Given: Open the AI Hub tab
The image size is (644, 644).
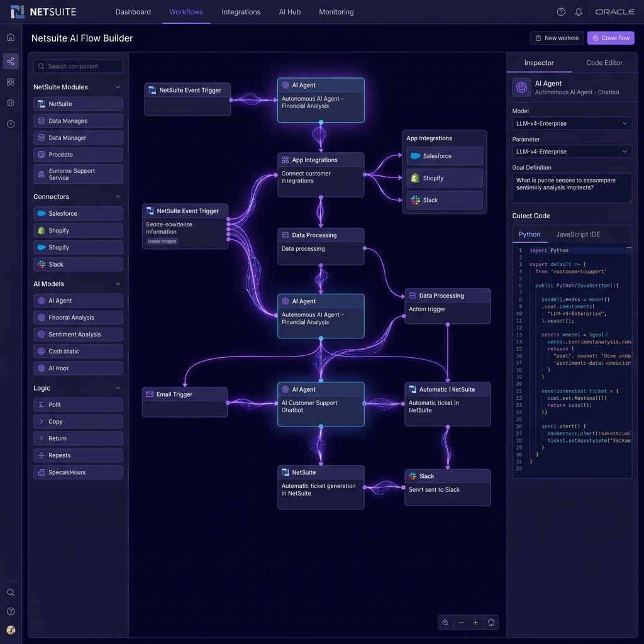Looking at the screenshot, I should (x=289, y=12).
